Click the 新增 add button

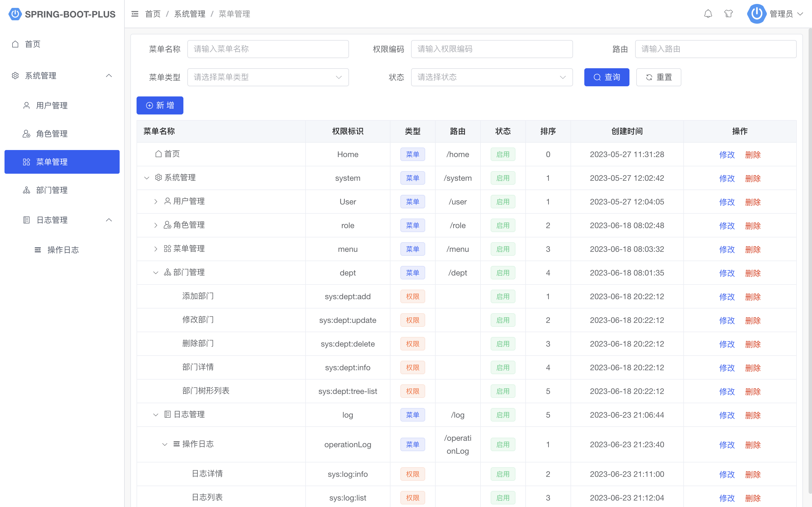160,105
